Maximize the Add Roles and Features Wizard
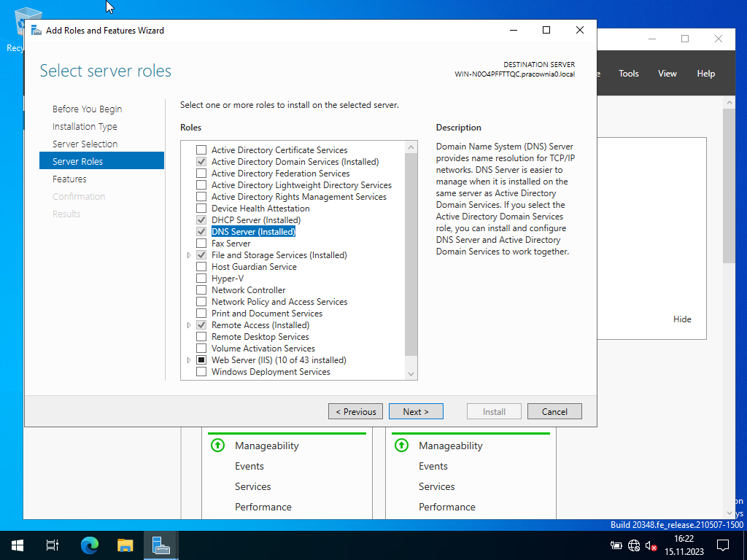This screenshot has height=560, width=747. (546, 30)
